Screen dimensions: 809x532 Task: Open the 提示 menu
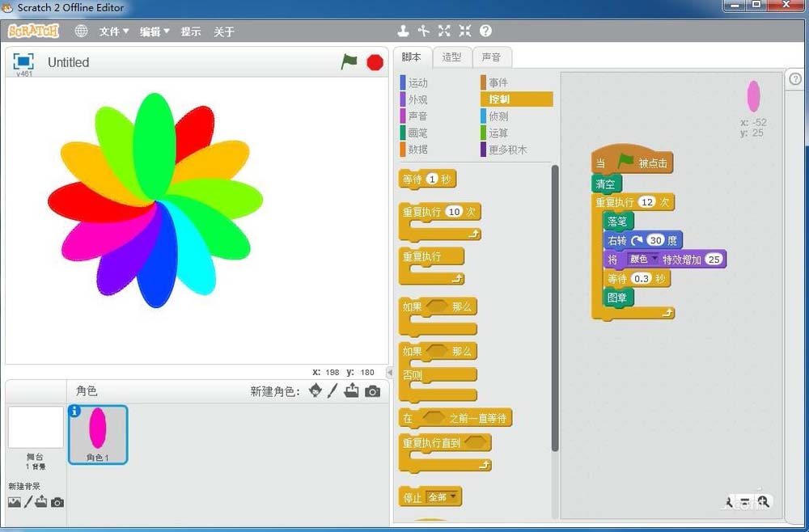[190, 32]
